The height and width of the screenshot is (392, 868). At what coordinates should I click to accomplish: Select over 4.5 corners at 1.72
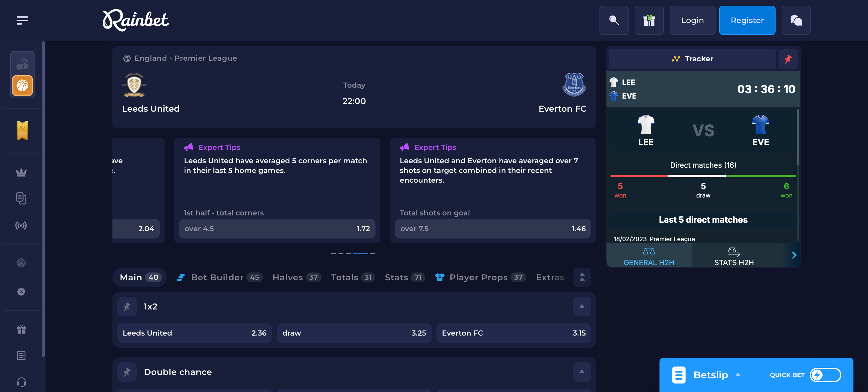click(x=277, y=229)
